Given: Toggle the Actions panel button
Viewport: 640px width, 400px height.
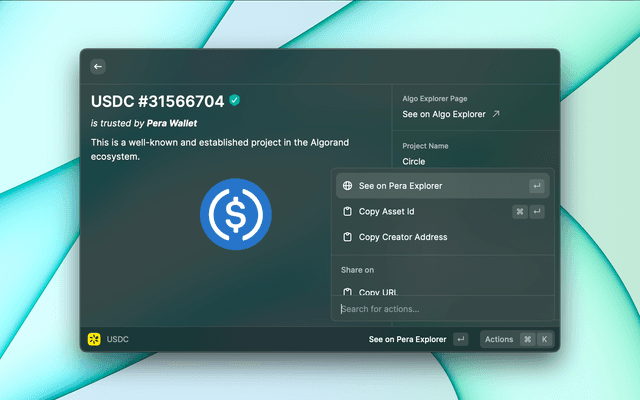Looking at the screenshot, I should (500, 340).
